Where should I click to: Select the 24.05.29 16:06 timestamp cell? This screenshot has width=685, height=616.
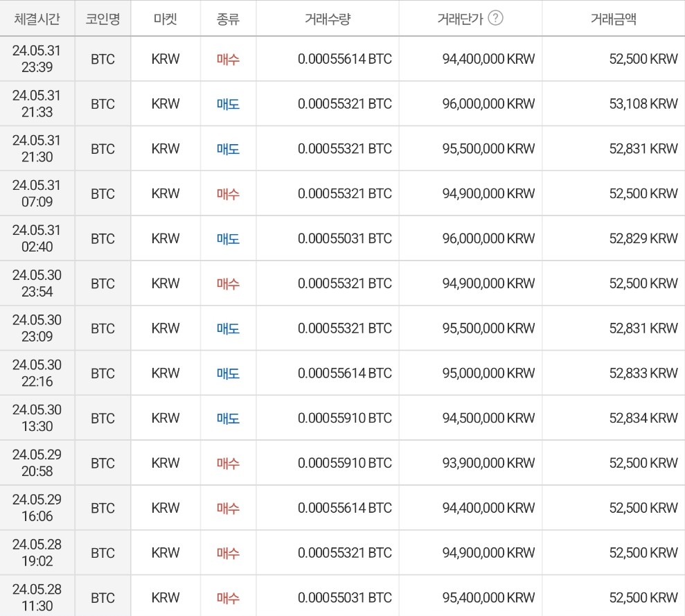pyautogui.click(x=37, y=508)
